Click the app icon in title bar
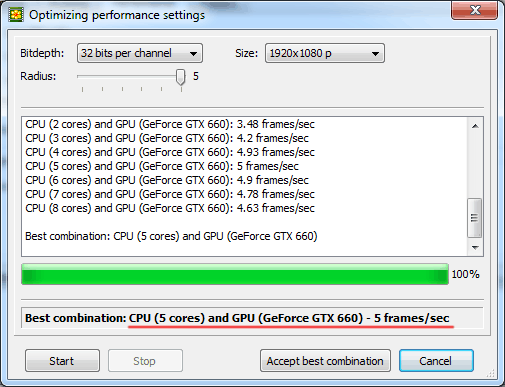Image resolution: width=505 pixels, height=387 pixels. coord(16,15)
